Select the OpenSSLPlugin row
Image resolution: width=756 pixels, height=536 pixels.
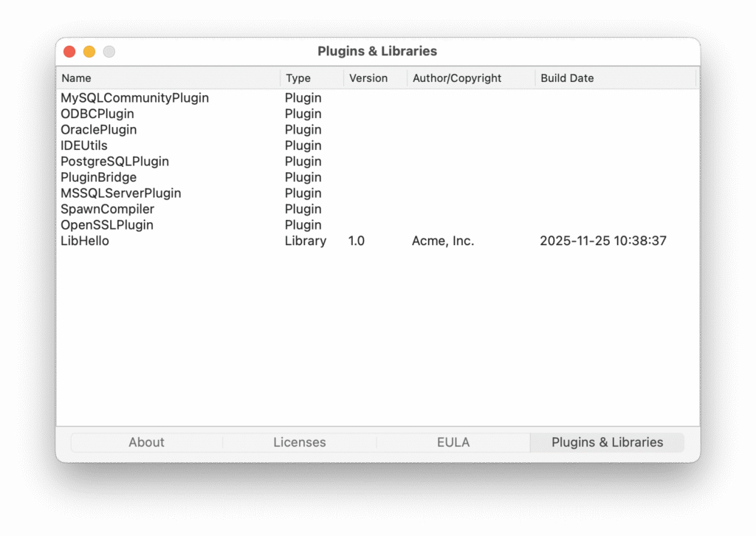click(107, 225)
